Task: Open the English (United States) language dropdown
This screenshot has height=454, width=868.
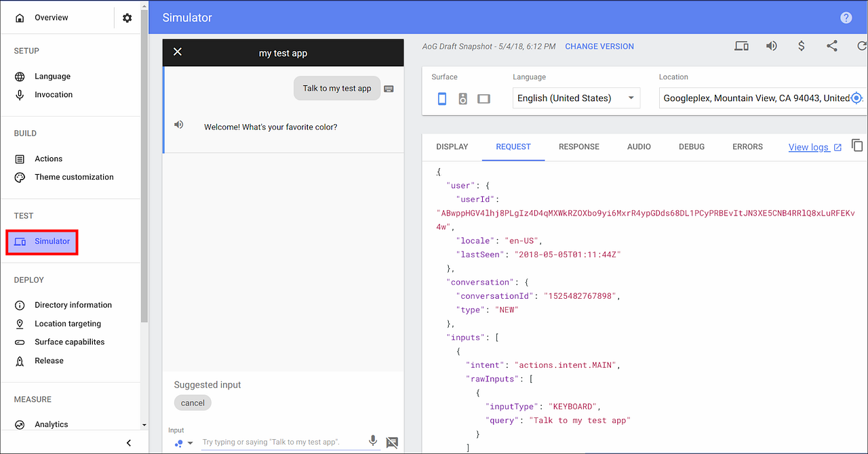Action: tap(576, 98)
